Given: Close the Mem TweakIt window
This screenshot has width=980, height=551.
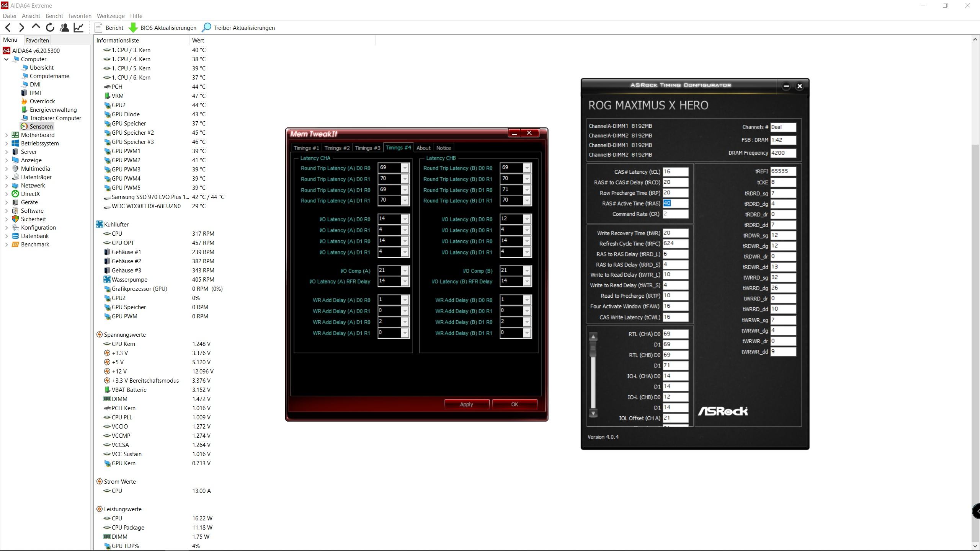Looking at the screenshot, I should point(529,133).
